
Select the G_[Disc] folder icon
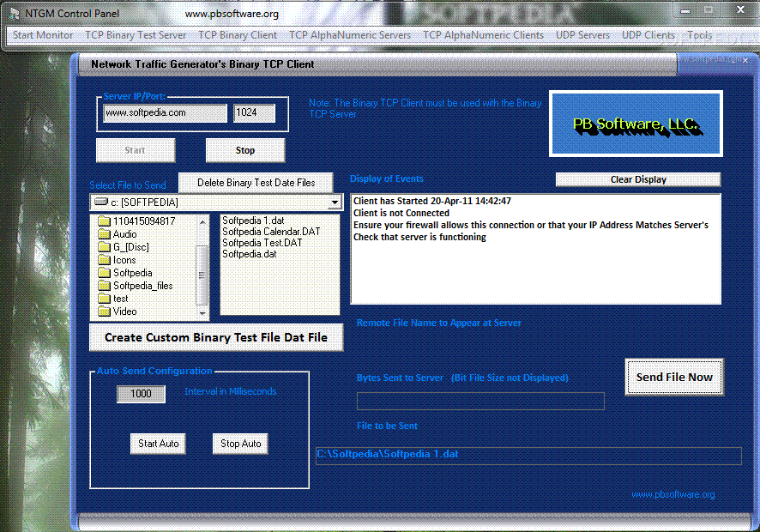[104, 247]
